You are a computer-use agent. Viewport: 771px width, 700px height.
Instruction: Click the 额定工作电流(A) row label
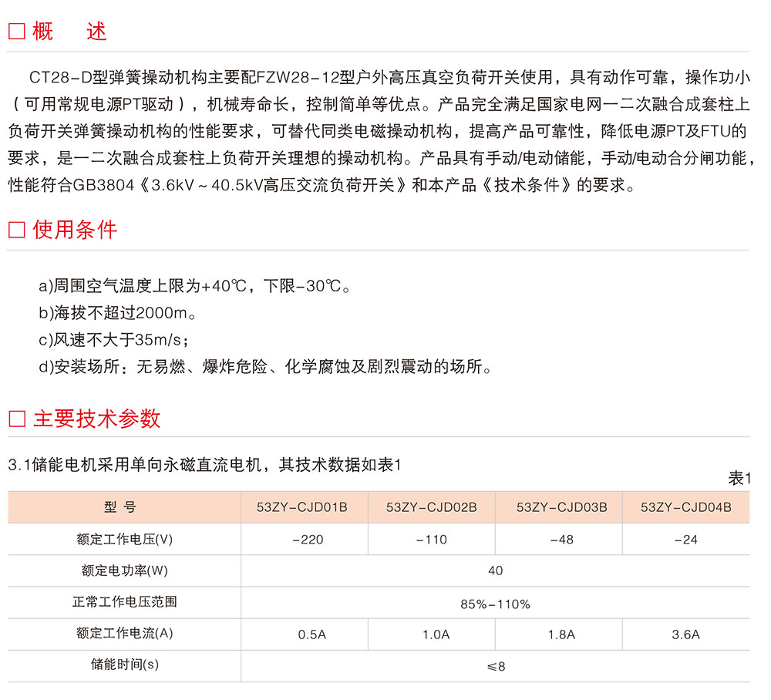coord(124,633)
